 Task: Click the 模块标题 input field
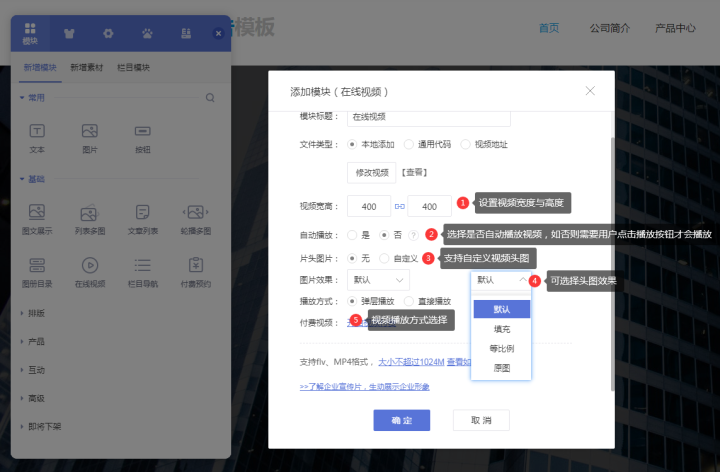(429, 117)
